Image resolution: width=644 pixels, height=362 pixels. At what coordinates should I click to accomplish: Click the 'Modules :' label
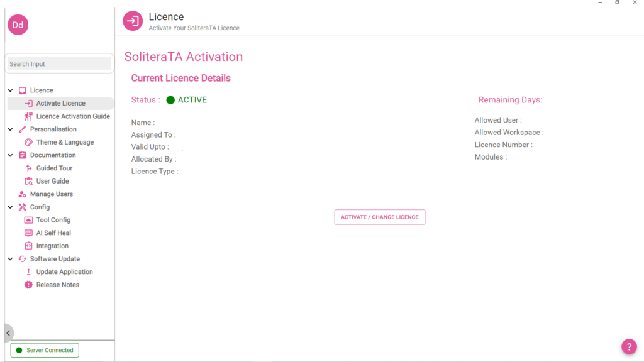tap(491, 157)
